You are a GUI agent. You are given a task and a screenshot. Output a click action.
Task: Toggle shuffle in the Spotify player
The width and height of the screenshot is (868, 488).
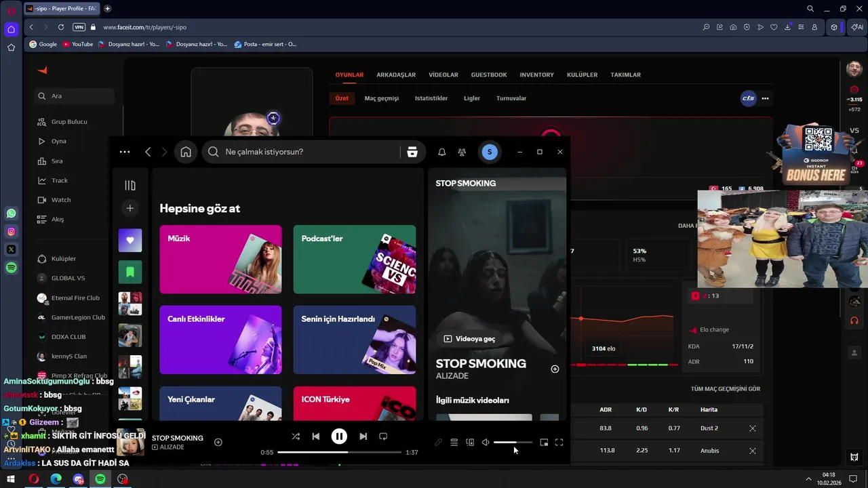coord(296,436)
